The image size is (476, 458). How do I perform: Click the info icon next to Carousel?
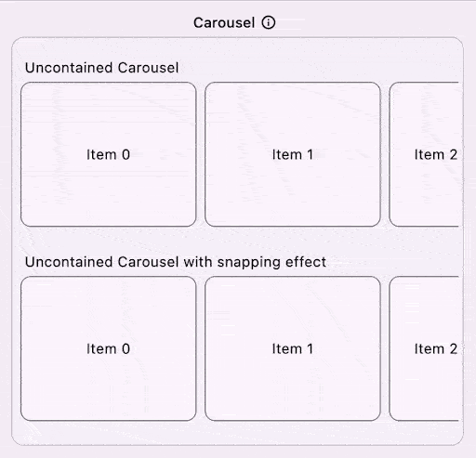tap(269, 22)
